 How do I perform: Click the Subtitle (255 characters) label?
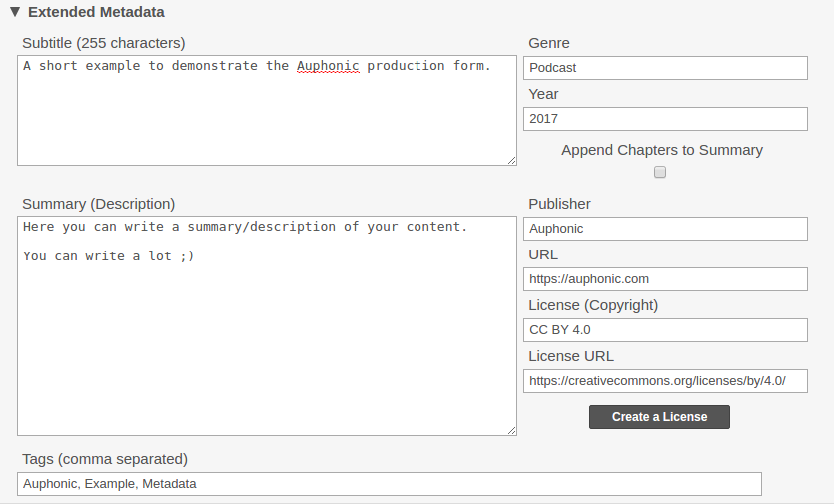click(104, 43)
